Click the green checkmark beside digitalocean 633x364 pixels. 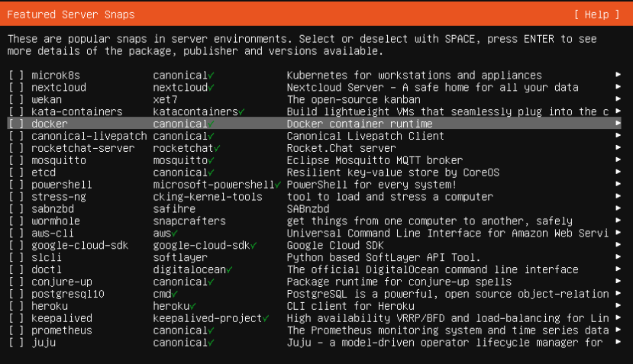[x=229, y=269]
